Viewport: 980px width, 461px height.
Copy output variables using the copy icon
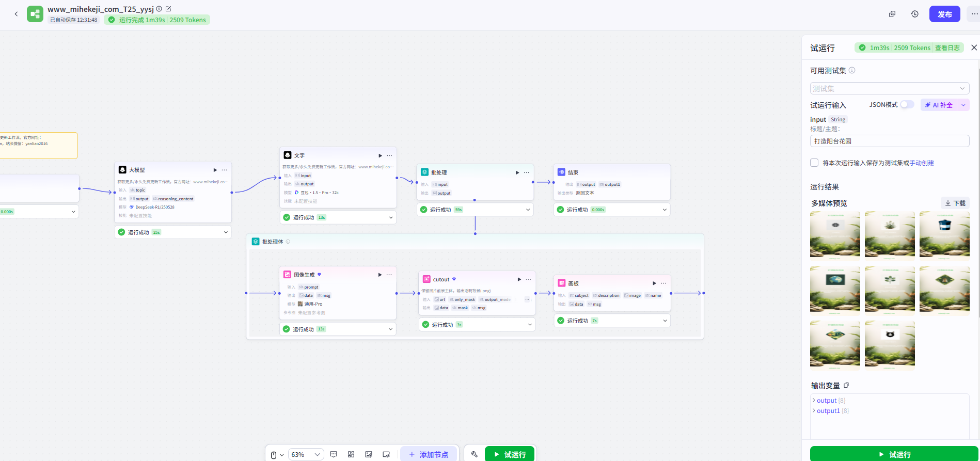[x=846, y=386]
